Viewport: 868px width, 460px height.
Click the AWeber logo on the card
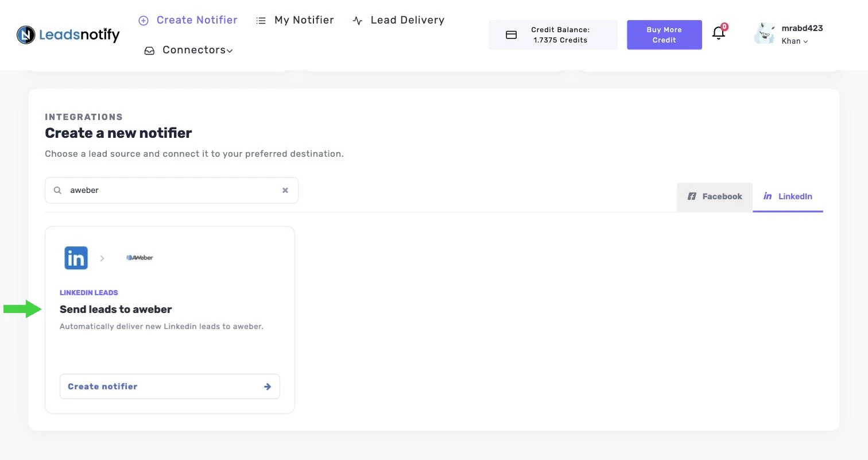point(139,258)
